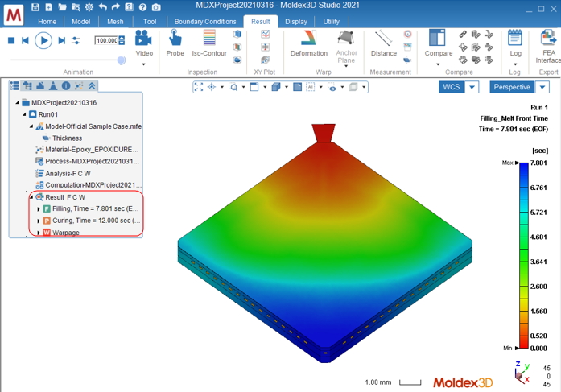Click the info circle panel icon

(66, 85)
